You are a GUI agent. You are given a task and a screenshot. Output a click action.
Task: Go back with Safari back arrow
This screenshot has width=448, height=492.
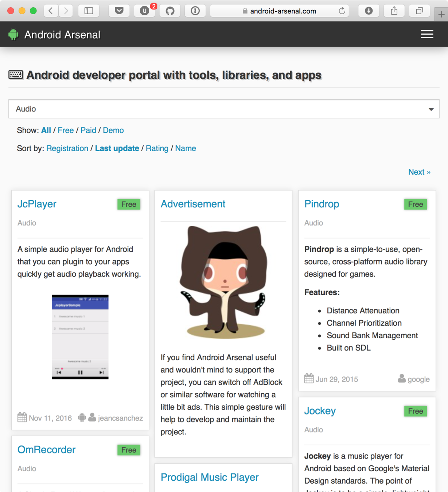point(51,11)
